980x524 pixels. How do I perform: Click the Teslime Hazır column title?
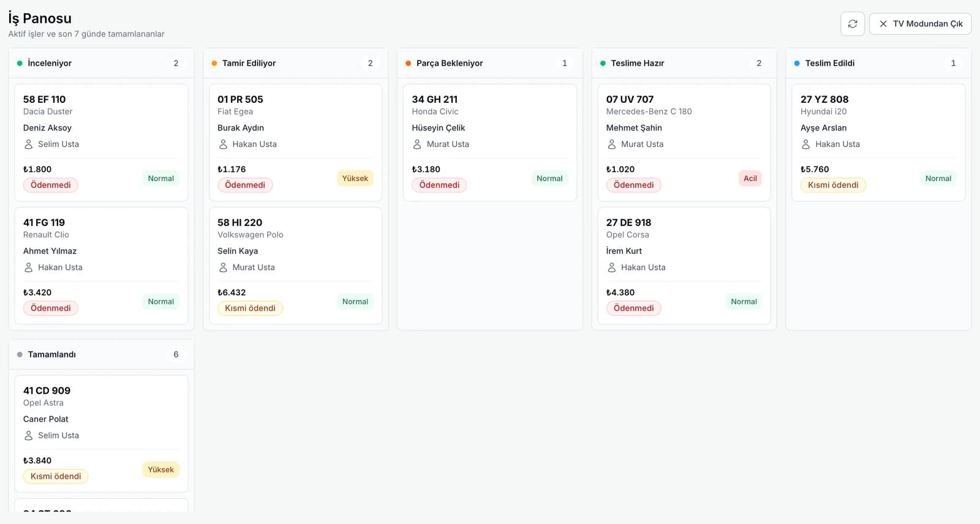click(637, 63)
